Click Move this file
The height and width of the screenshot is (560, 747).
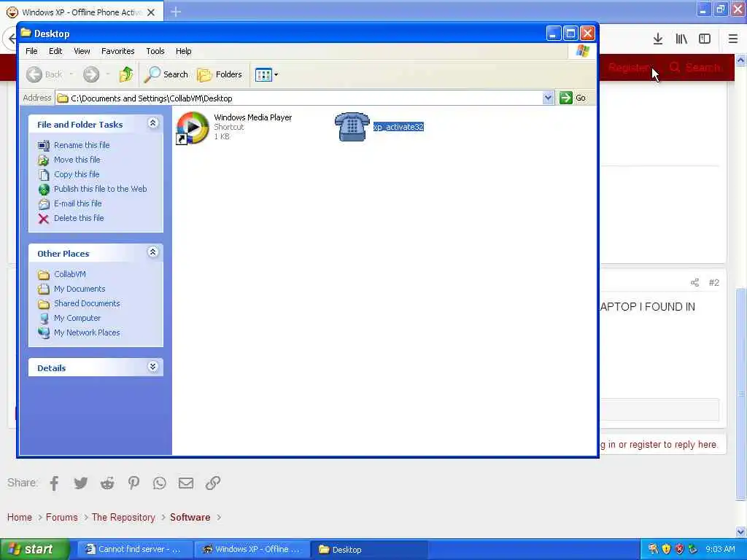point(77,160)
